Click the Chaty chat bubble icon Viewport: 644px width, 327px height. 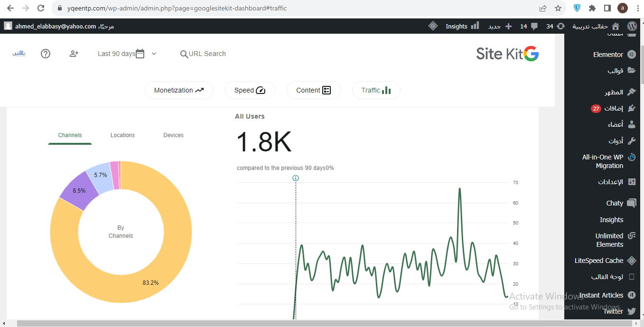click(x=632, y=203)
